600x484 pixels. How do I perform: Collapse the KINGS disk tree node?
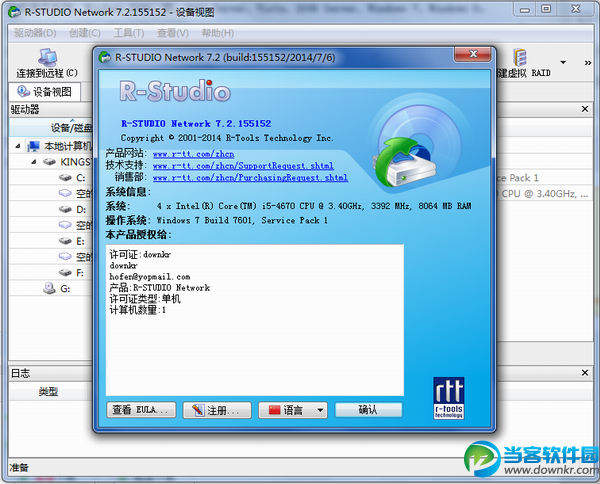point(34,162)
